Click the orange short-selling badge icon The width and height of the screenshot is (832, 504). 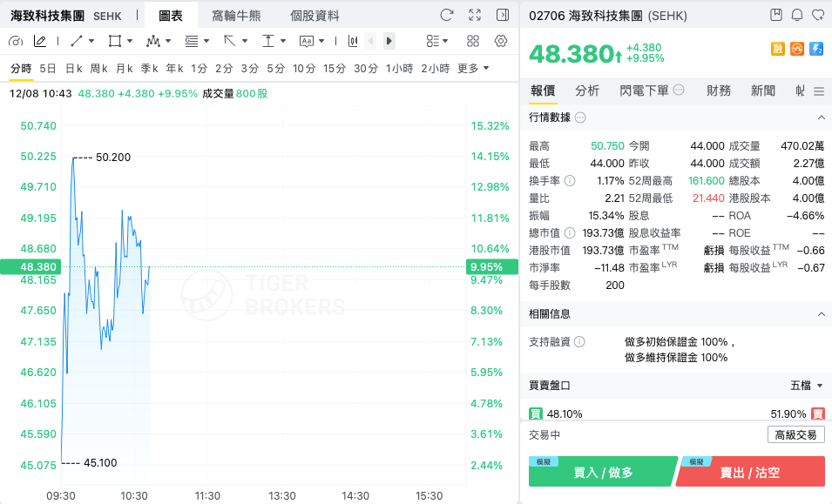click(797, 49)
